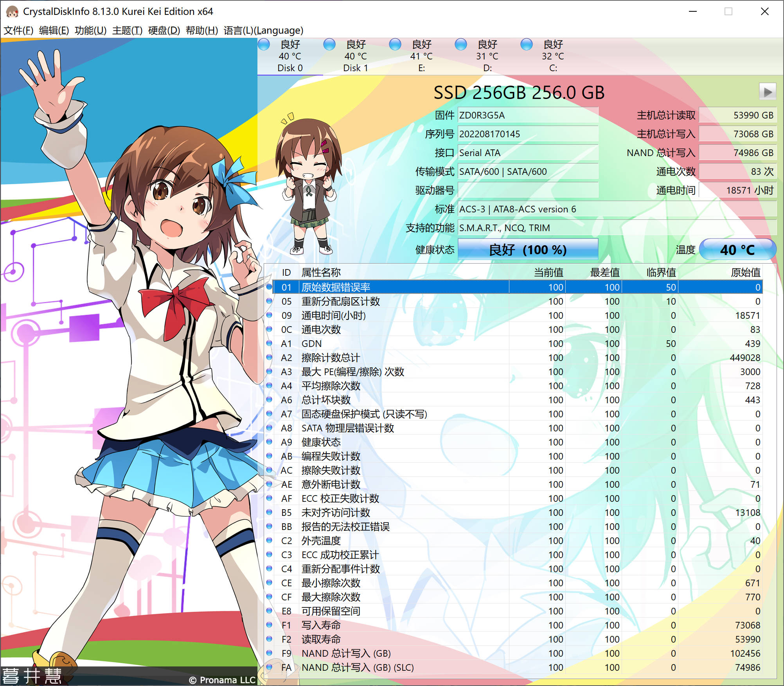Click the chibi character image beside disk info
The width and height of the screenshot is (784, 686).
click(309, 183)
